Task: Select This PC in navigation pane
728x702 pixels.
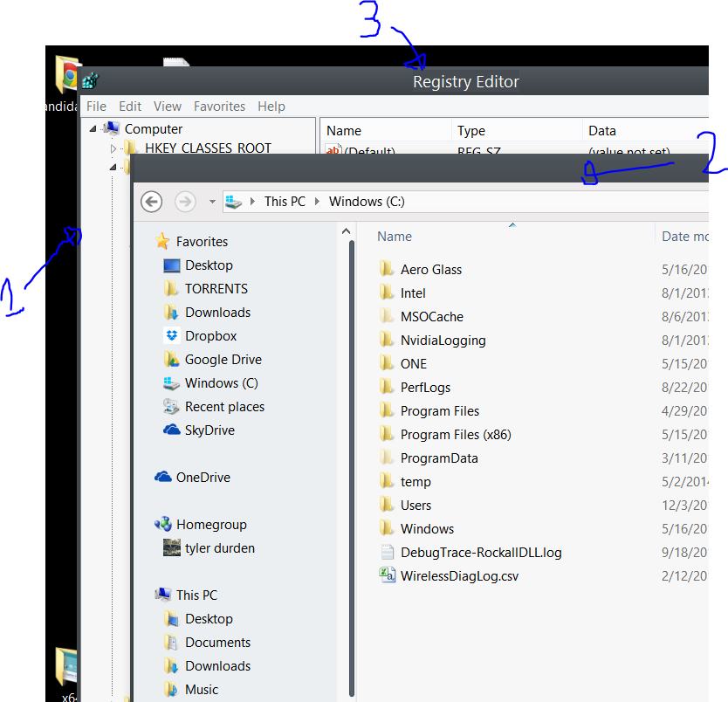Action: point(196,595)
